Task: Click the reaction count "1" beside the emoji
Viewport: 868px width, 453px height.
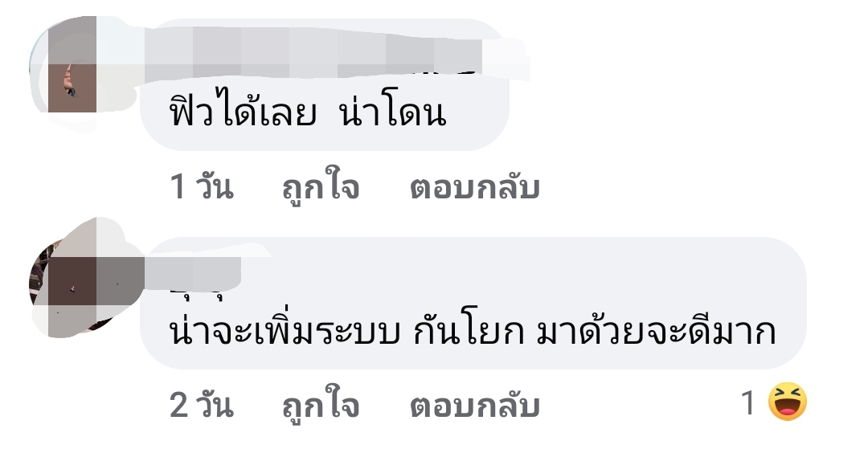Action: (748, 402)
